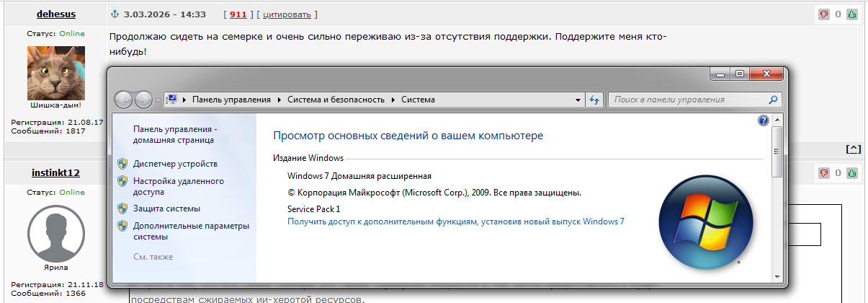
Task: Minimize the System control panel window
Action: [x=720, y=74]
